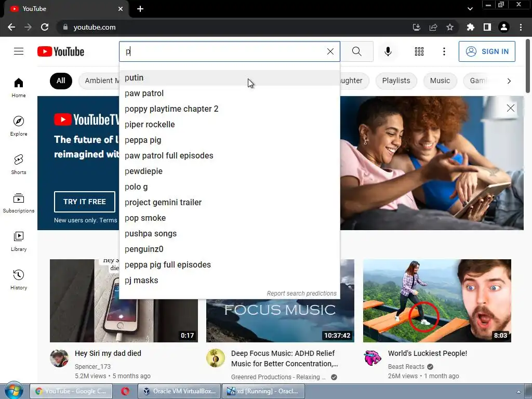Screen dimensions: 532x399
Task: Click the page vertical scrollbar
Action: click(x=528, y=66)
